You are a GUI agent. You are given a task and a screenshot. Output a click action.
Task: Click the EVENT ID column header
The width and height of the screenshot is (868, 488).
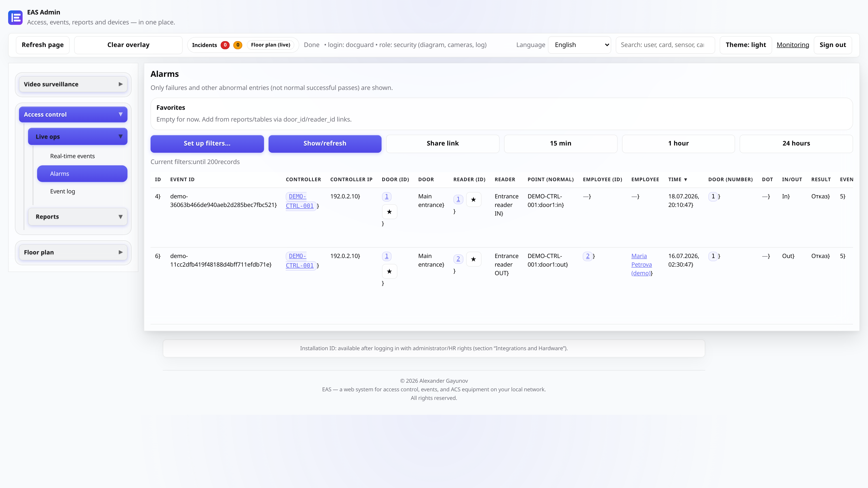pos(182,180)
